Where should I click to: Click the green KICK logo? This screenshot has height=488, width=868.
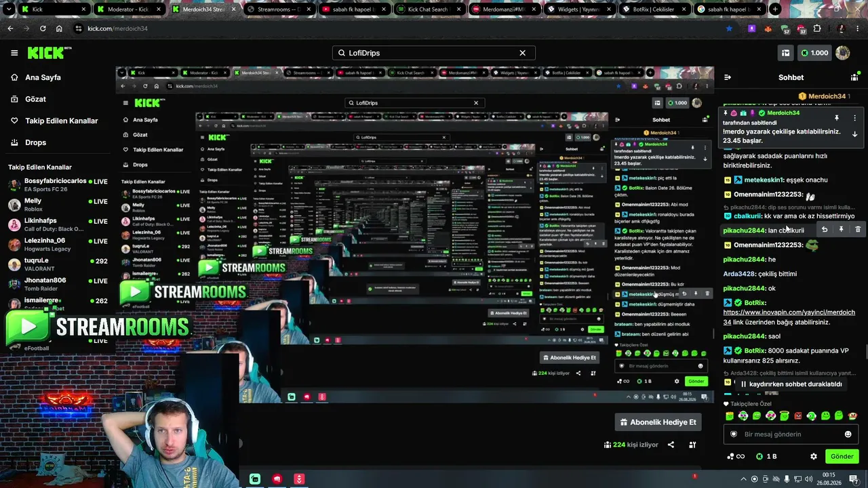pyautogui.click(x=49, y=53)
